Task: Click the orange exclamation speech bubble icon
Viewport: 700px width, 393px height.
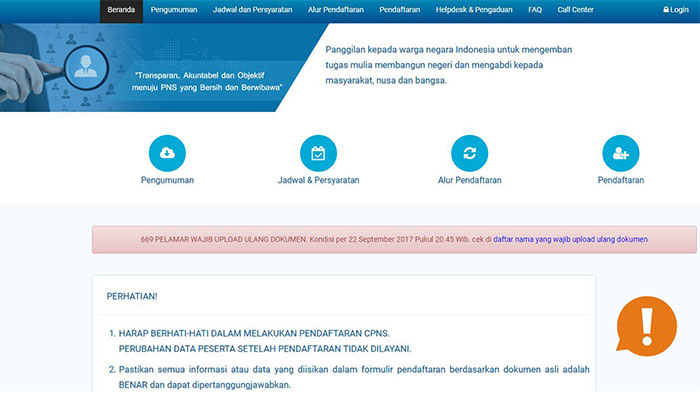Action: tap(646, 326)
